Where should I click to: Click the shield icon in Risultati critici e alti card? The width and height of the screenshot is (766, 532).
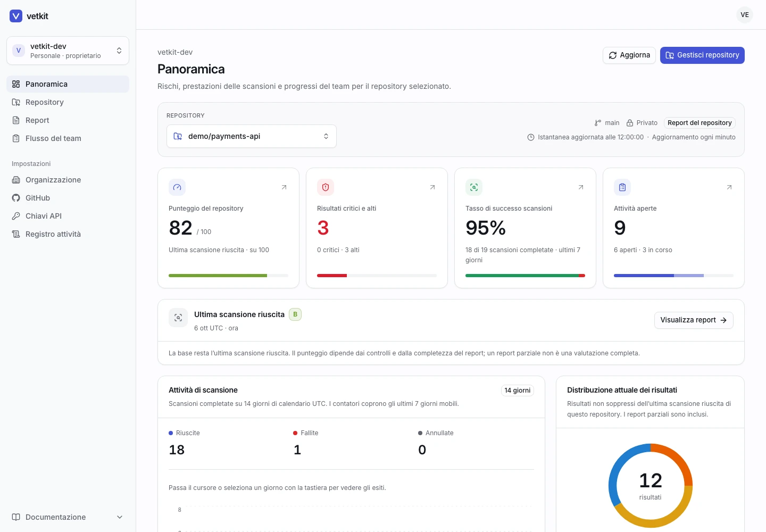coord(326,187)
